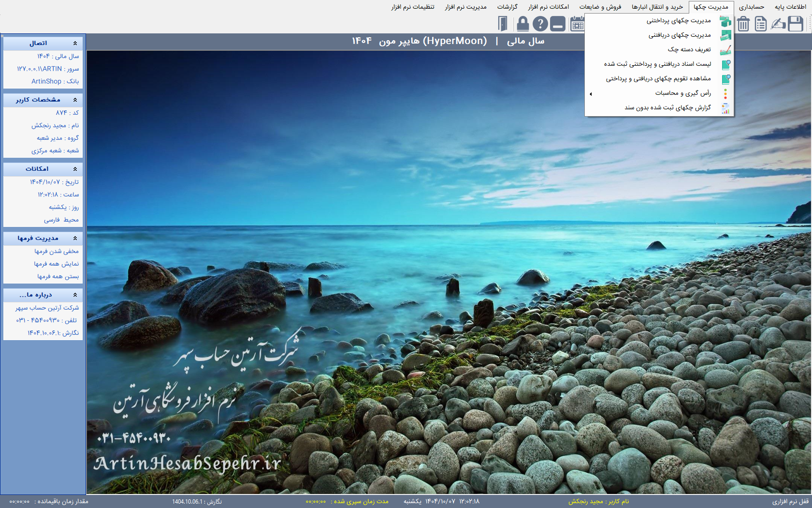Select مدیریت چکهای دریافتنی menu entry
The width and height of the screenshot is (812, 508).
(x=679, y=35)
